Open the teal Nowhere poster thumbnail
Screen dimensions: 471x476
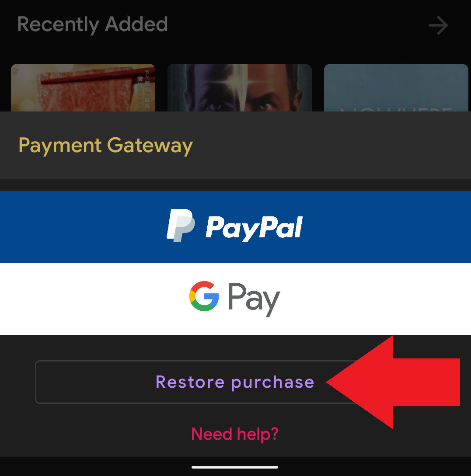[x=396, y=88]
